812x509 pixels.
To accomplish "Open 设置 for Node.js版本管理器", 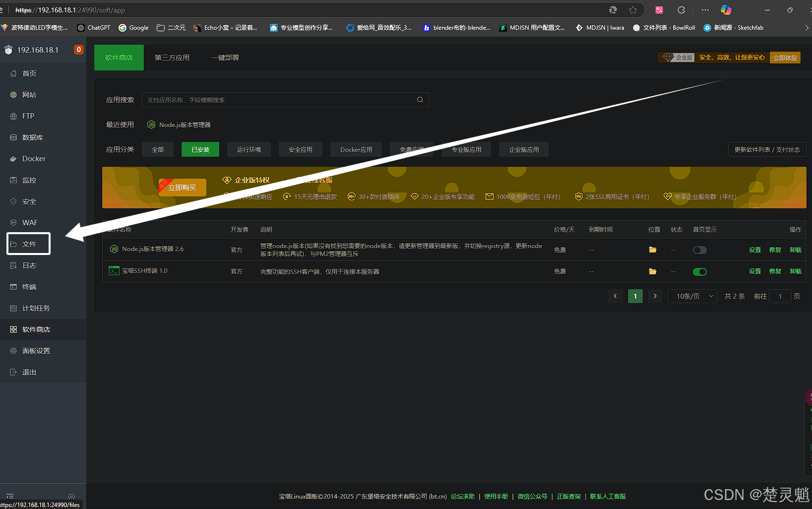I will click(x=755, y=250).
